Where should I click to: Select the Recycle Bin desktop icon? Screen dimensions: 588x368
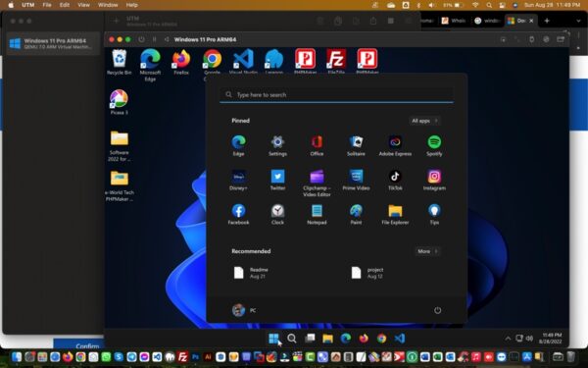120,62
